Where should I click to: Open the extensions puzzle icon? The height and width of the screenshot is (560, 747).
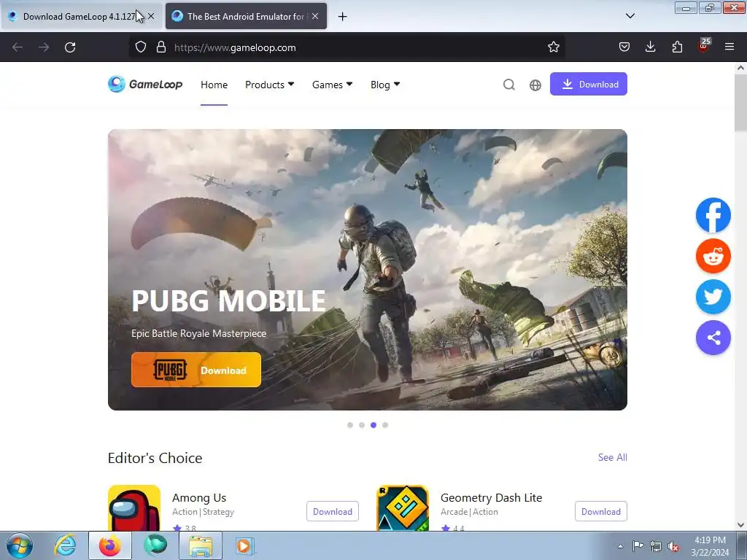pos(677,47)
